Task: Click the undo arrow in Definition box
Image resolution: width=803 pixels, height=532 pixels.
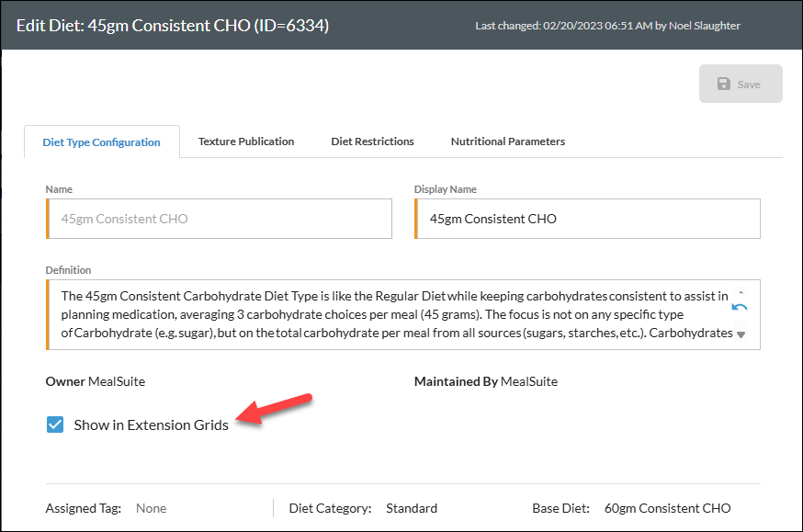Action: click(x=740, y=307)
